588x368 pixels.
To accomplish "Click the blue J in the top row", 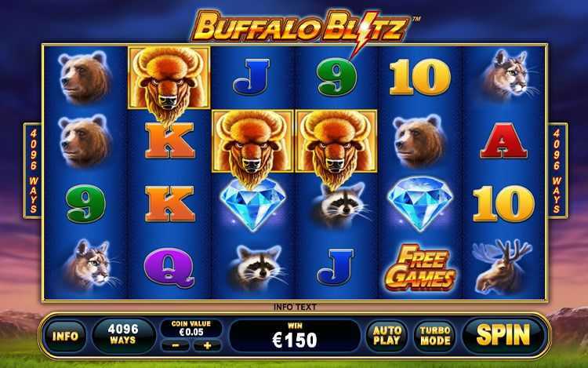I will [x=252, y=77].
